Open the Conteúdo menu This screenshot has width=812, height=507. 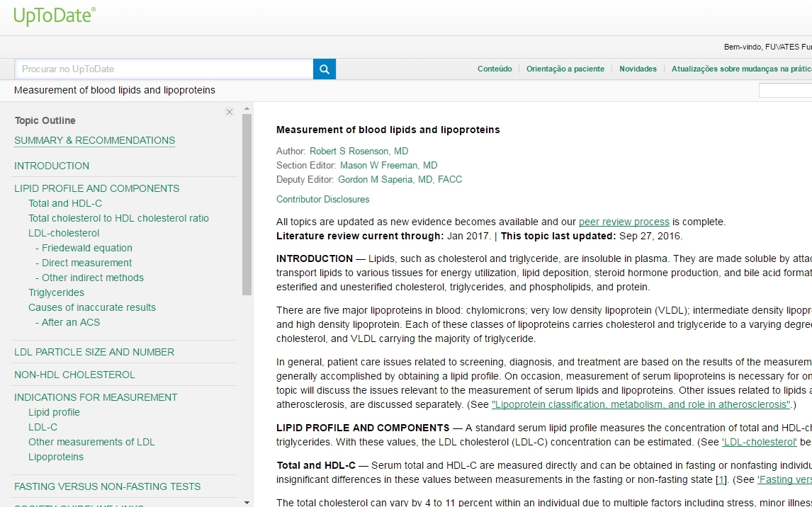pos(495,69)
